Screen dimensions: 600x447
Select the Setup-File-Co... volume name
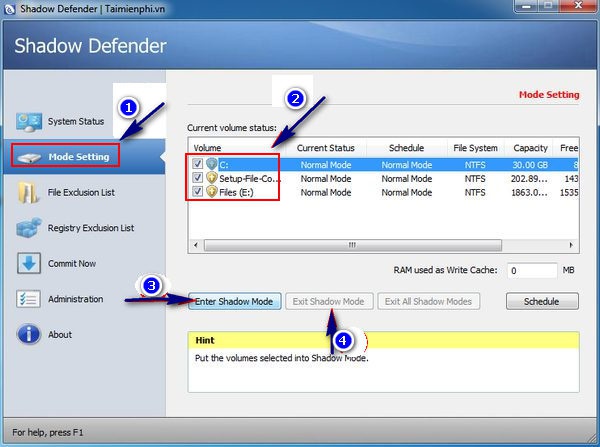(250, 179)
